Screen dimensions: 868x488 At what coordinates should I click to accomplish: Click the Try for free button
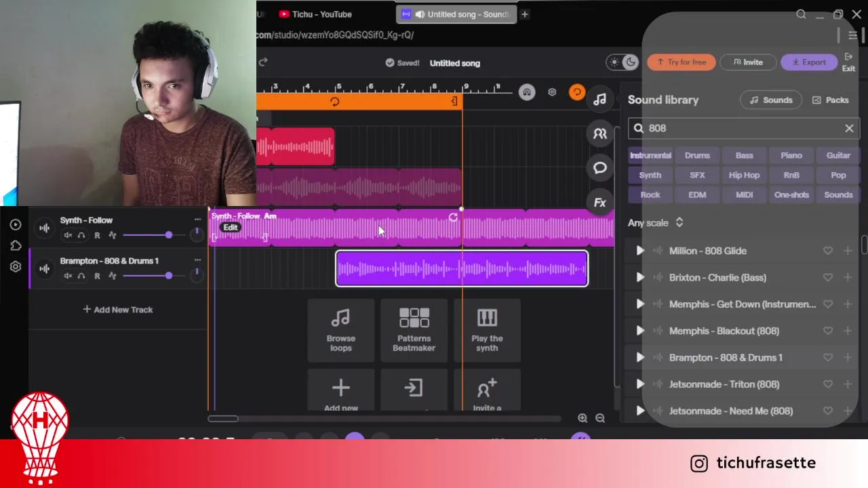[x=681, y=62]
